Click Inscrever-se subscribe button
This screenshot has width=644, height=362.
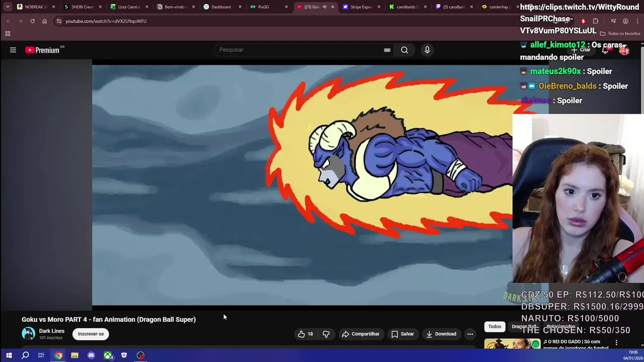point(91,334)
